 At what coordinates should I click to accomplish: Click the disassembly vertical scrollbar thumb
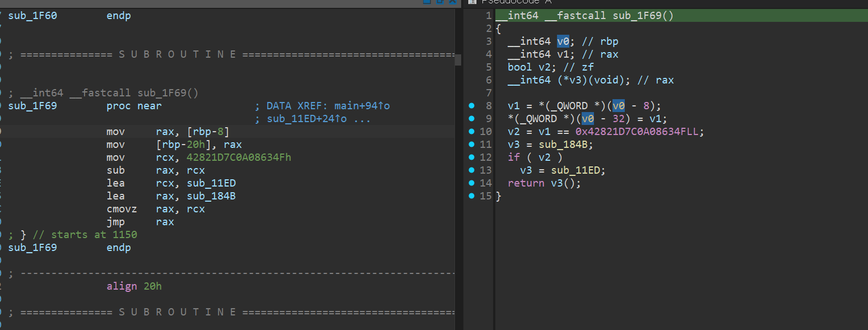point(458,59)
